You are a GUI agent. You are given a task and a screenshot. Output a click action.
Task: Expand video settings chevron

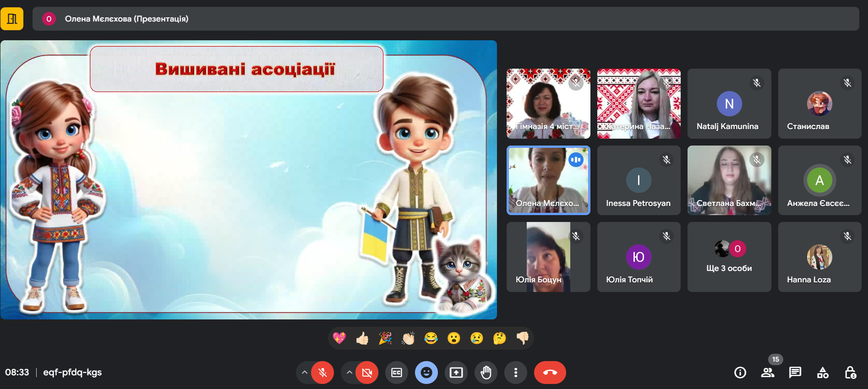[349, 373]
